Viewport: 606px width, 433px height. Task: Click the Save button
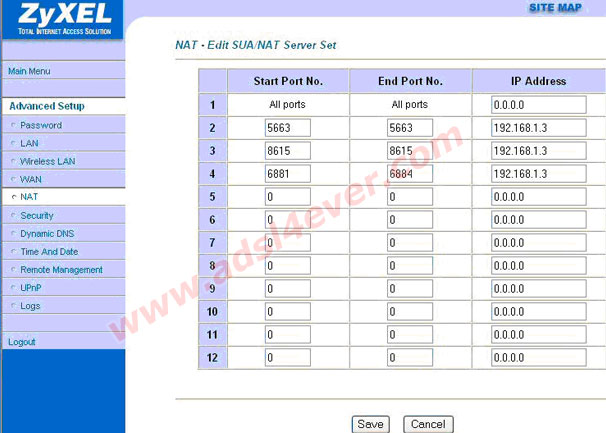[371, 424]
